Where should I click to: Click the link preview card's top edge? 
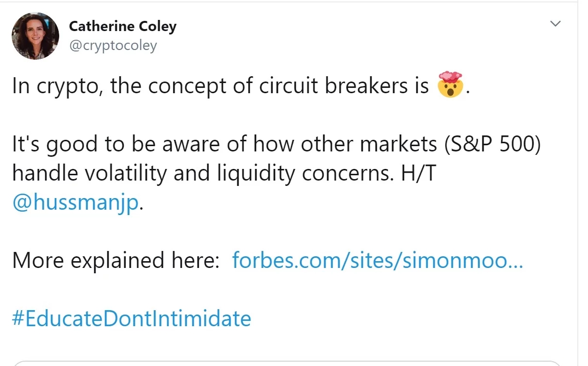(x=286, y=363)
